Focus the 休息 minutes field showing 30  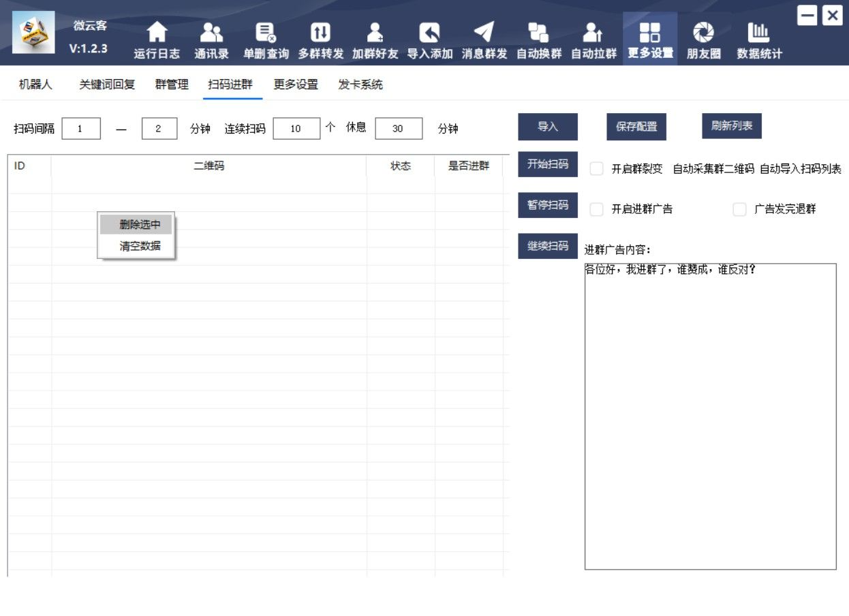click(x=399, y=128)
